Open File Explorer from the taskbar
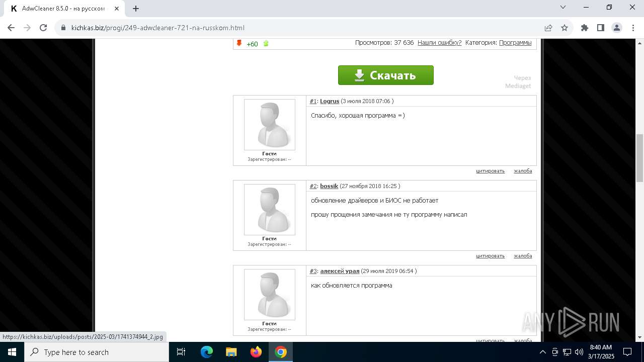644x362 pixels. [231, 352]
